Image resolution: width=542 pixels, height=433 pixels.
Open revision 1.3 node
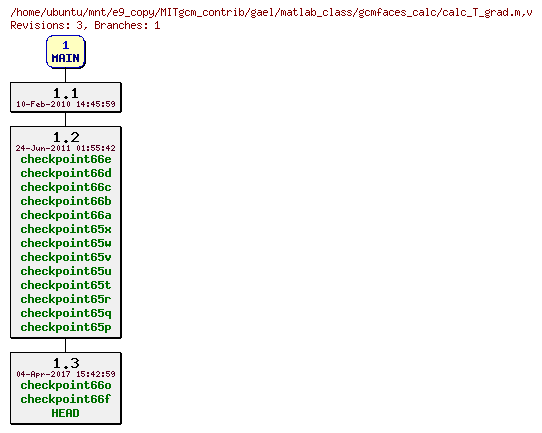point(66,388)
